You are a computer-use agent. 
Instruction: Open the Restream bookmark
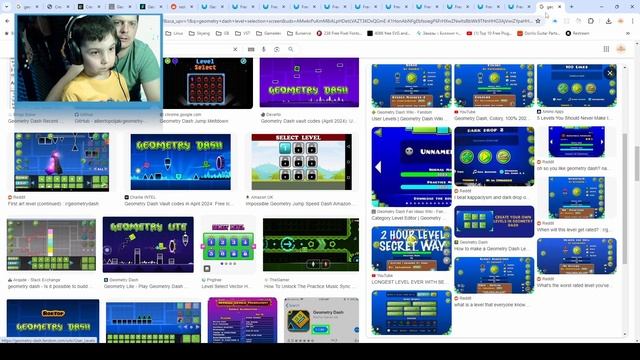[x=577, y=33]
